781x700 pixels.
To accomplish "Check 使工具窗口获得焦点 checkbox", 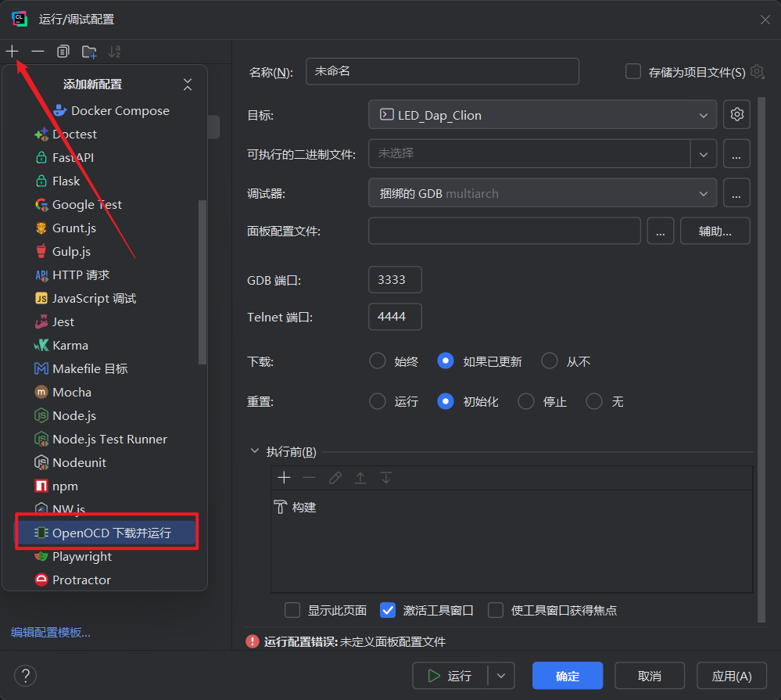I will (496, 610).
